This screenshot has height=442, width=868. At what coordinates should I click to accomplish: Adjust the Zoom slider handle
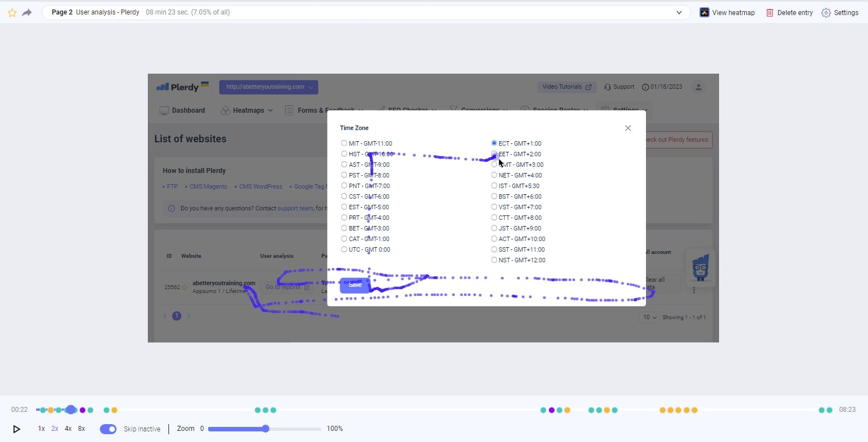pyautogui.click(x=266, y=429)
